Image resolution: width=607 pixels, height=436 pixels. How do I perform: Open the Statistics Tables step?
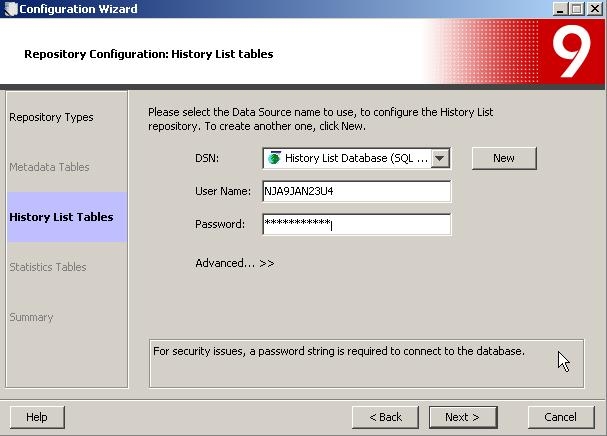coord(48,267)
